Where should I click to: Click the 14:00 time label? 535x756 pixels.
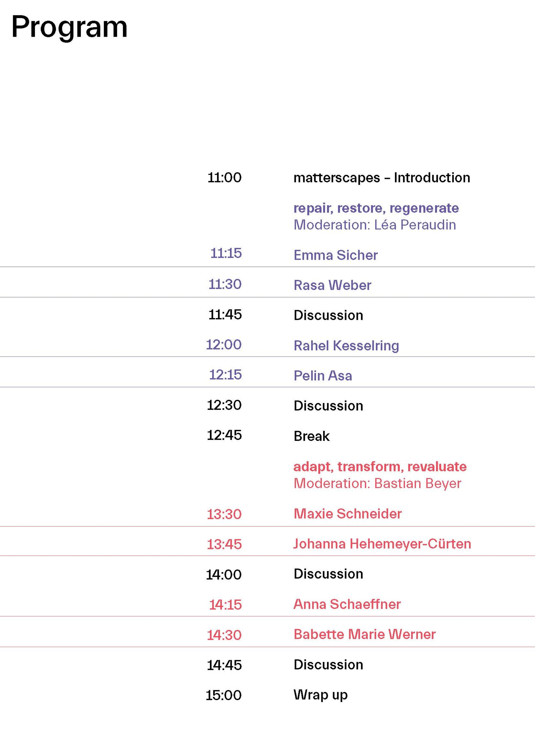224,575
